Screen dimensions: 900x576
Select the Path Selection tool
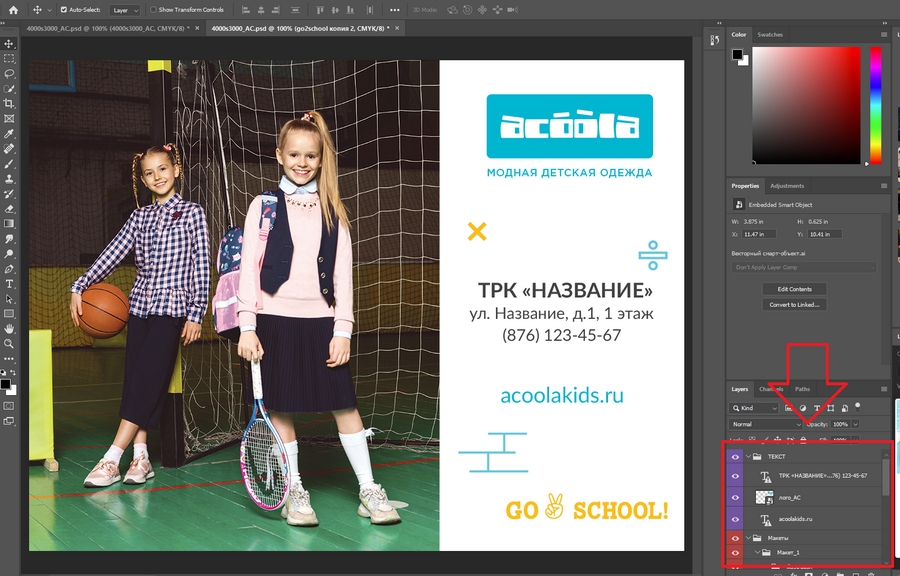point(9,299)
